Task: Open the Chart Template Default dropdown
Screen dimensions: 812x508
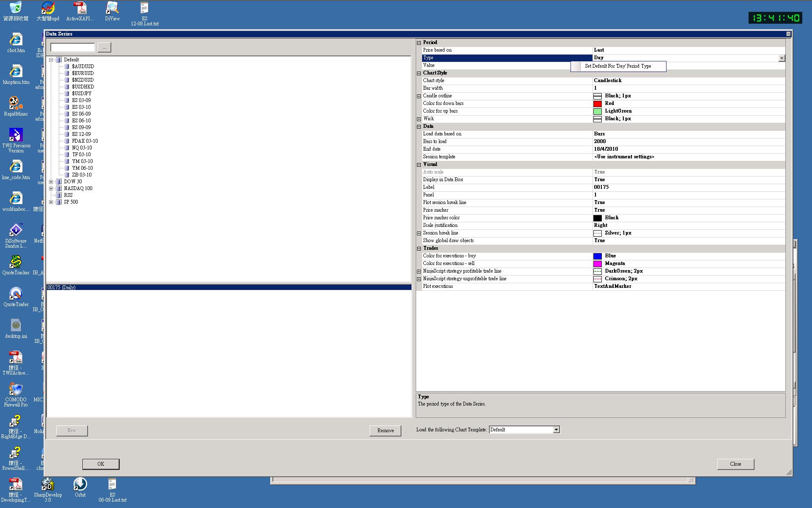Action: pyautogui.click(x=556, y=430)
